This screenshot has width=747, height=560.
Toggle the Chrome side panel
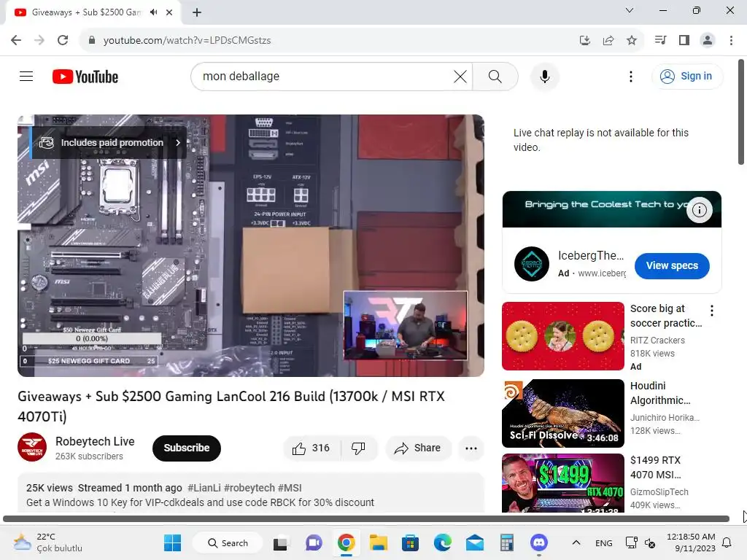684,40
